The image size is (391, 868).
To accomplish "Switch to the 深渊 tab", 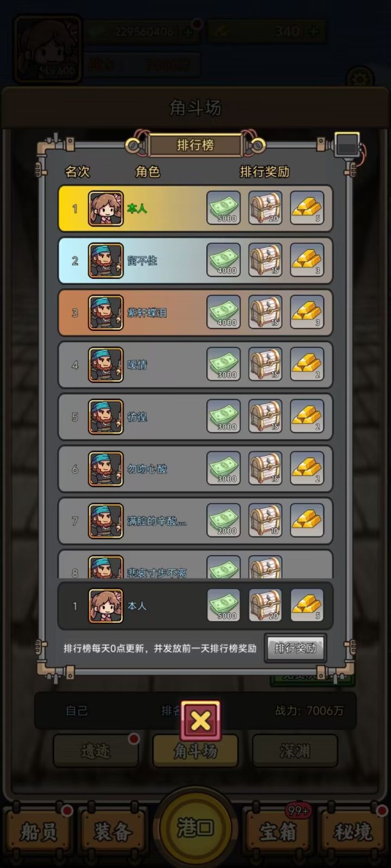I will pyautogui.click(x=295, y=751).
